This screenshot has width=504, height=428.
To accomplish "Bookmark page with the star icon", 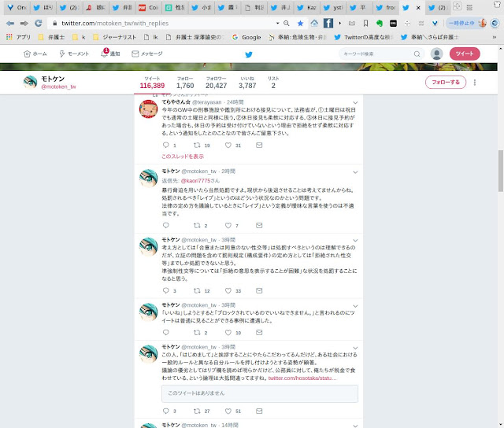I will 300,23.
